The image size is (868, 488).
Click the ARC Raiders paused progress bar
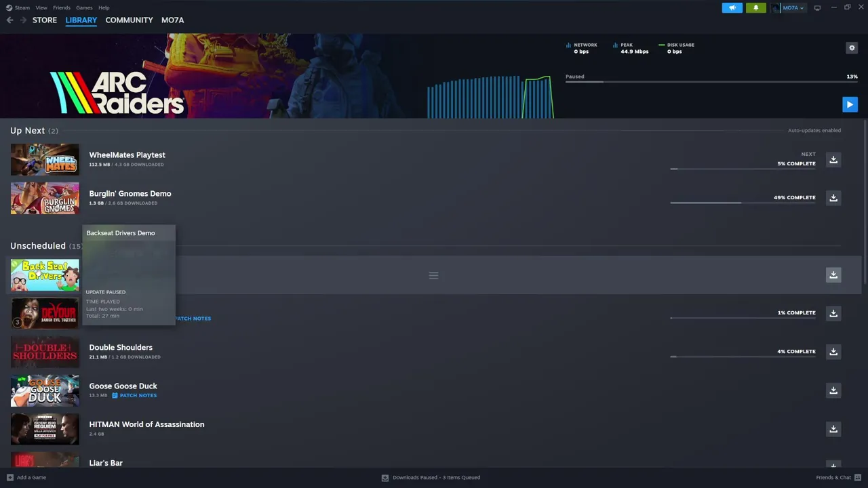tap(711, 82)
